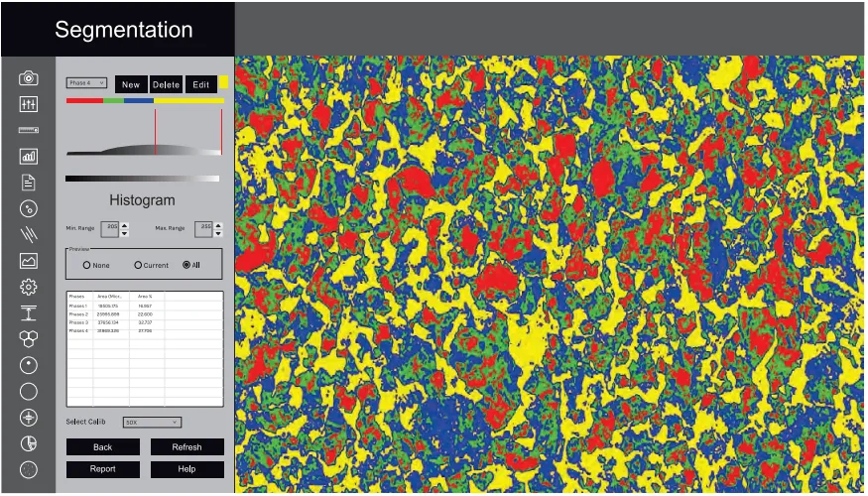The height and width of the screenshot is (496, 868).
Task: Select the crosshair circle icon
Action: [x=28, y=418]
